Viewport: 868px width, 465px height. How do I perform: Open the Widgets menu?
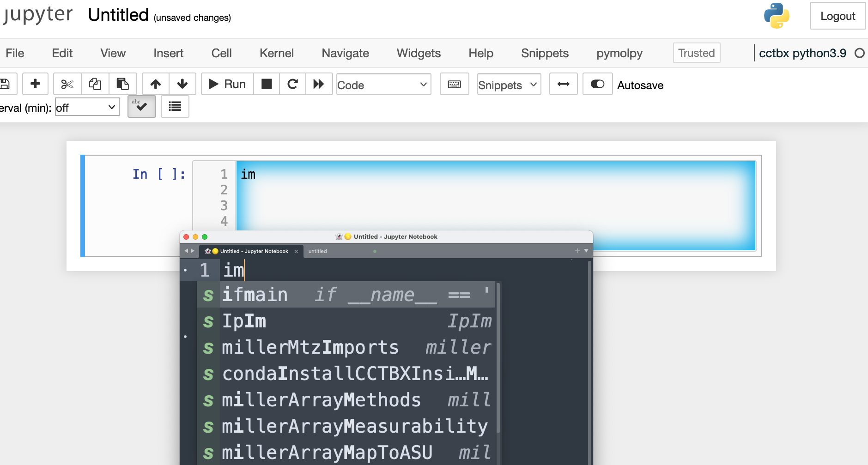tap(419, 53)
